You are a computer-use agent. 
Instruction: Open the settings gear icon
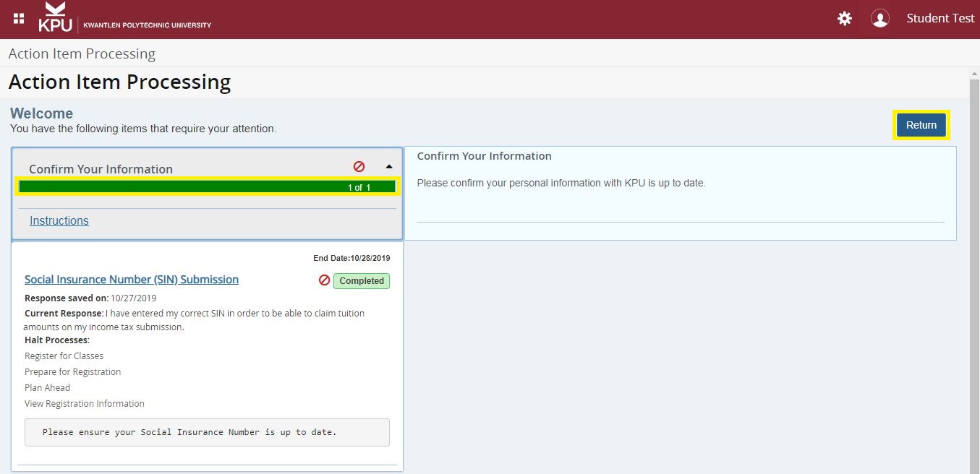pyautogui.click(x=844, y=19)
